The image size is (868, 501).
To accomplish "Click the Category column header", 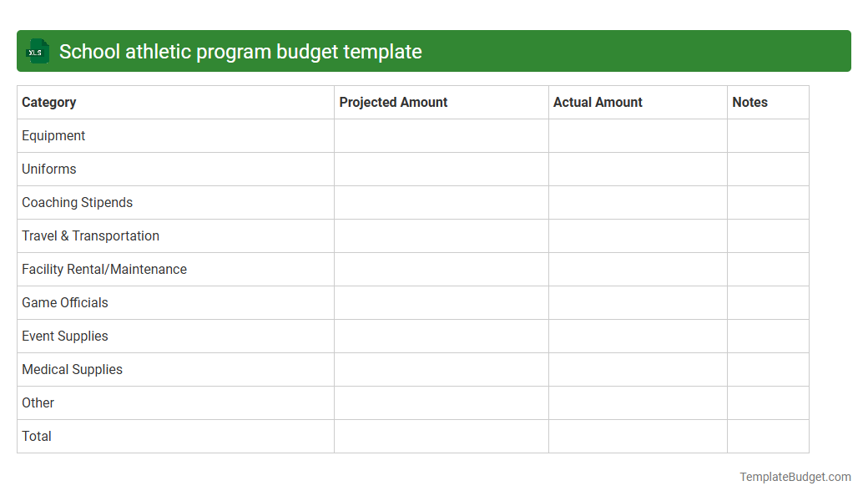I will coord(48,102).
